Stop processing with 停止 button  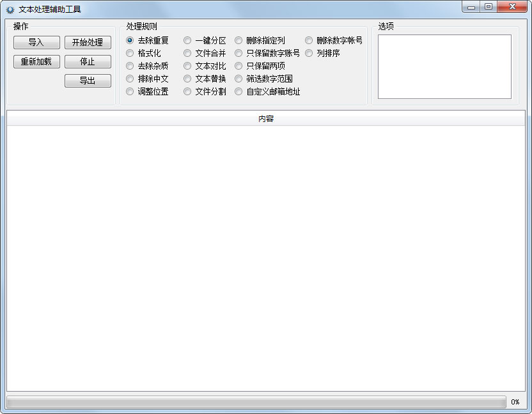pos(88,62)
